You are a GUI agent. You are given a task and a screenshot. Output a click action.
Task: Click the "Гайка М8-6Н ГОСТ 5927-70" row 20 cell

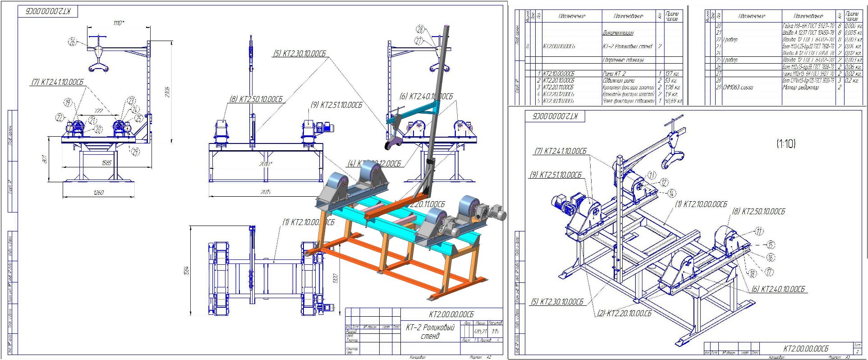(x=808, y=26)
